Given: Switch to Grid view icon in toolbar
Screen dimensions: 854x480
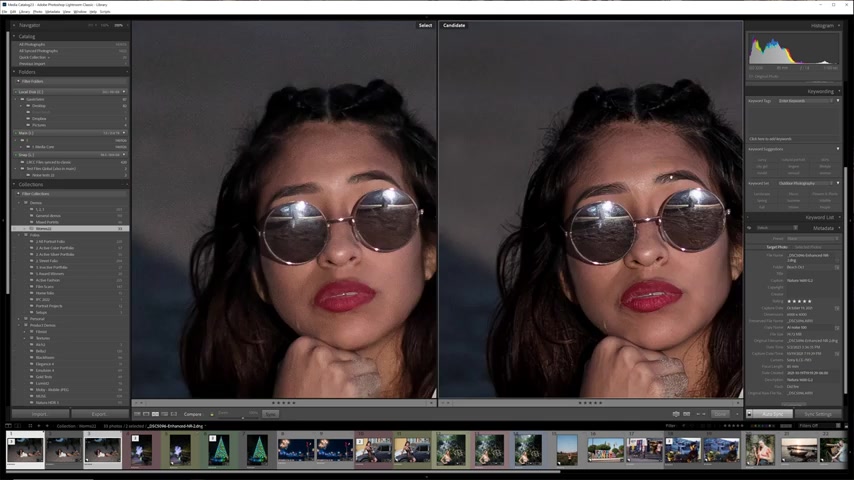Looking at the screenshot, I should click(138, 414).
